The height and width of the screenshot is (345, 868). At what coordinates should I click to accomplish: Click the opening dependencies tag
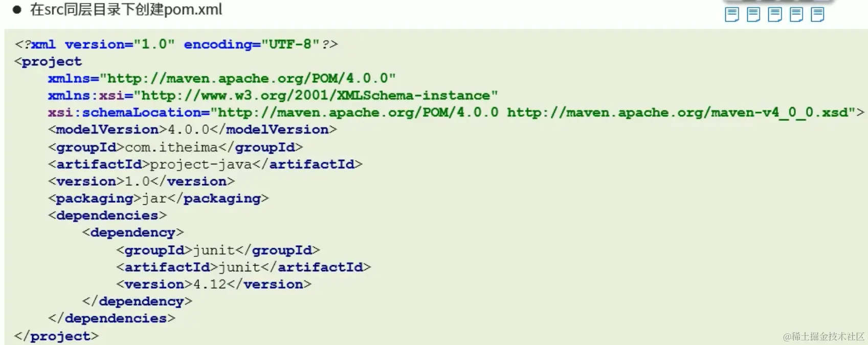click(107, 215)
